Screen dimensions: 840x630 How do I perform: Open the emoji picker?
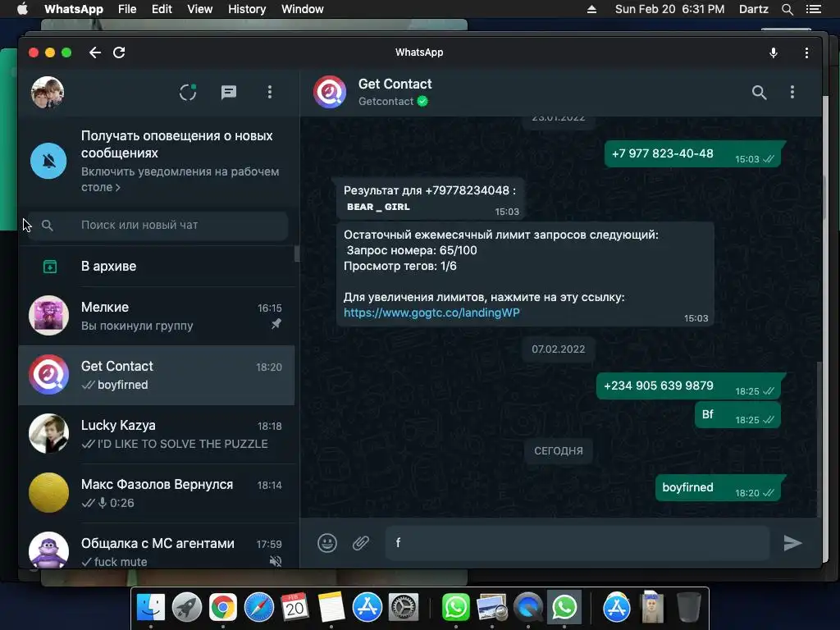[326, 543]
